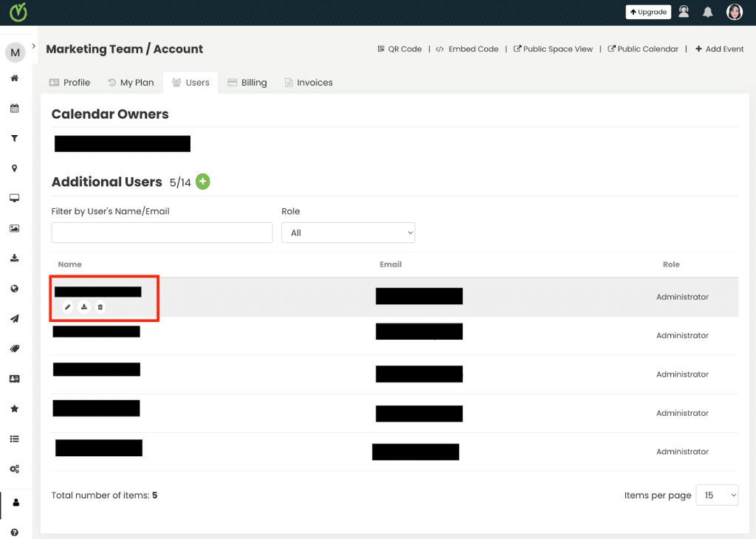Switch to the Billing tab
Image resolution: width=756 pixels, height=539 pixels.
(x=247, y=82)
